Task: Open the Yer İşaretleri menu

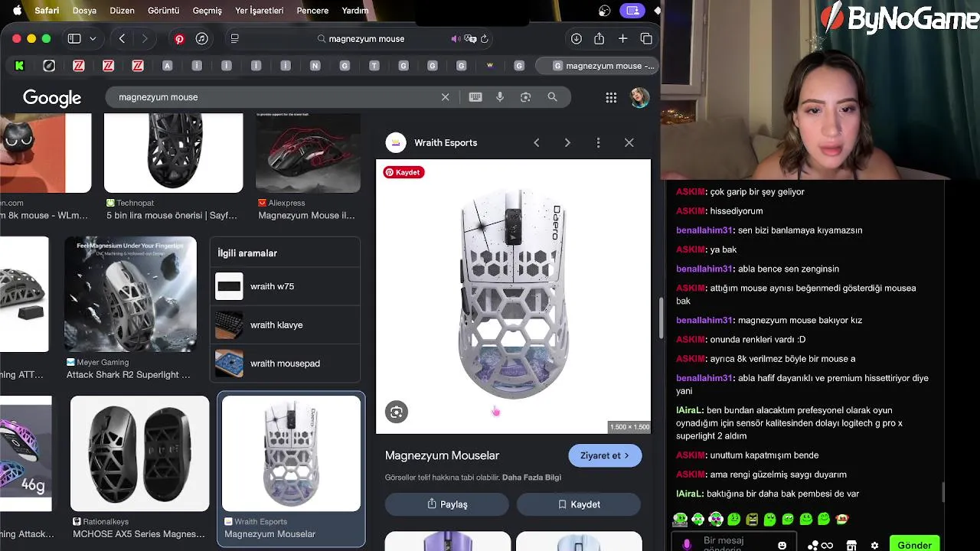Action: (x=259, y=11)
